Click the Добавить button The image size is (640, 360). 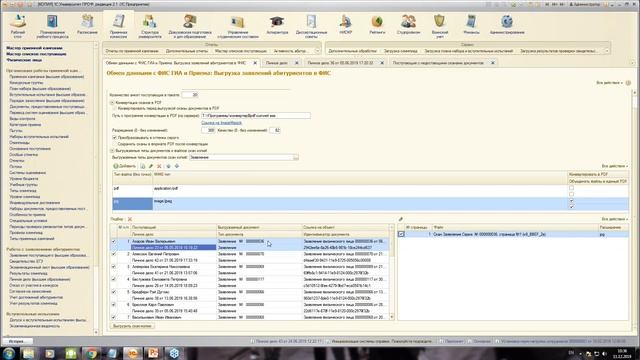pos(124,166)
